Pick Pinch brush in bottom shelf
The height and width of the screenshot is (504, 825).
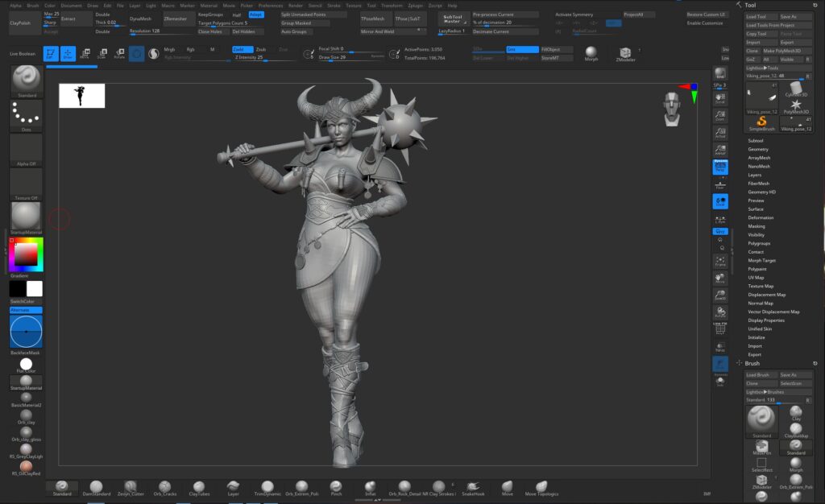[x=336, y=488]
